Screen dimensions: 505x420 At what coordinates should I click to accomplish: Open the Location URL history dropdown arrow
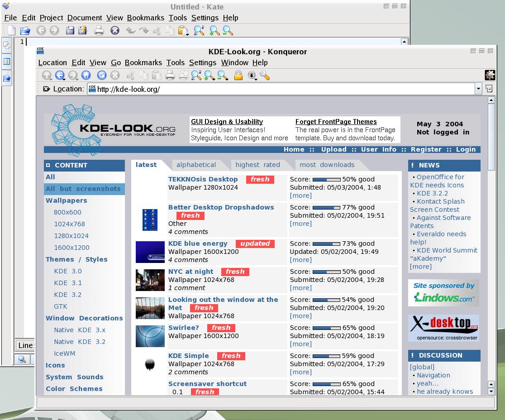pos(478,89)
